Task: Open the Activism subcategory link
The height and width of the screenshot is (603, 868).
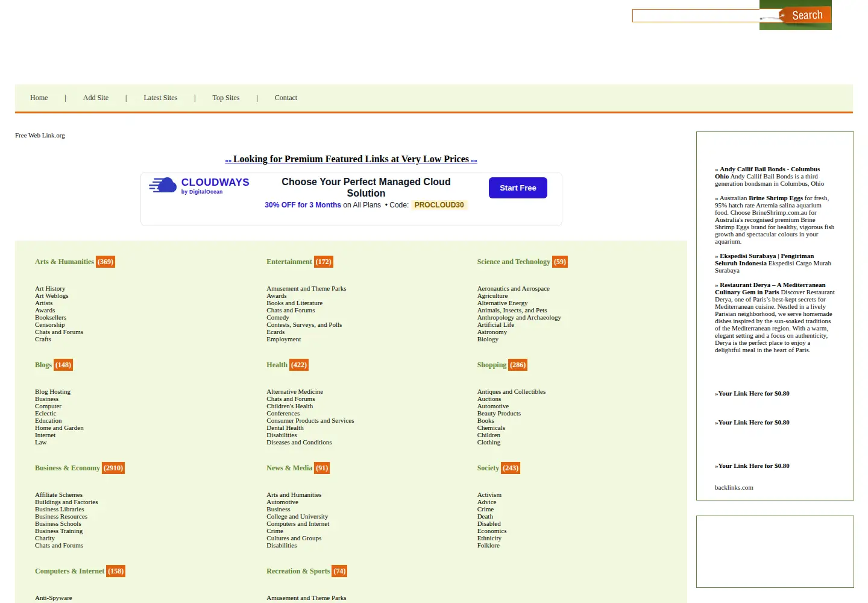Action: (x=489, y=495)
